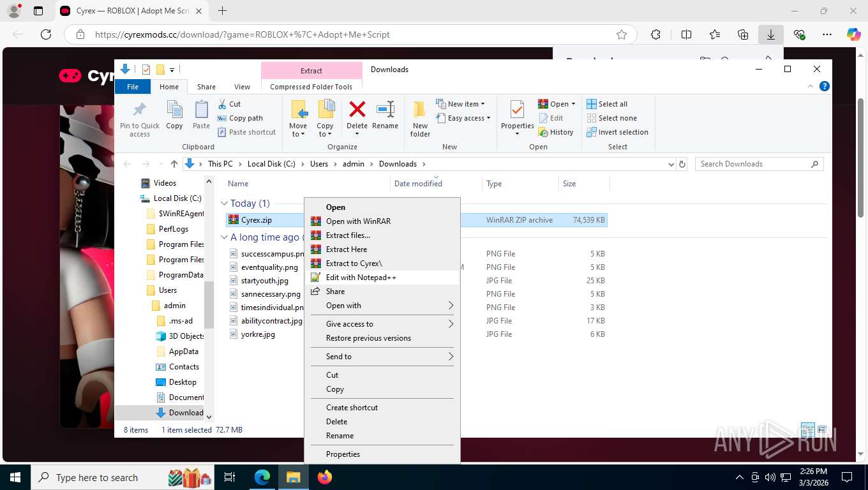
Task: Open File Explorer taskbar icon
Action: point(293,477)
